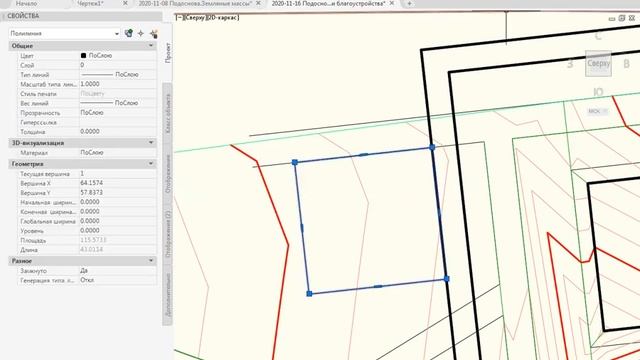
Task: Click the midpoint grip on the top edge
Action: 363,155
